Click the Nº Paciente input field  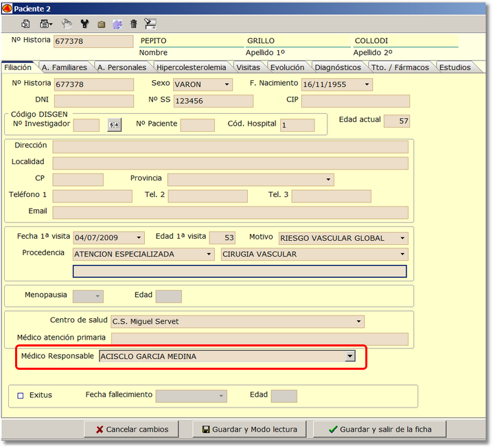point(198,125)
